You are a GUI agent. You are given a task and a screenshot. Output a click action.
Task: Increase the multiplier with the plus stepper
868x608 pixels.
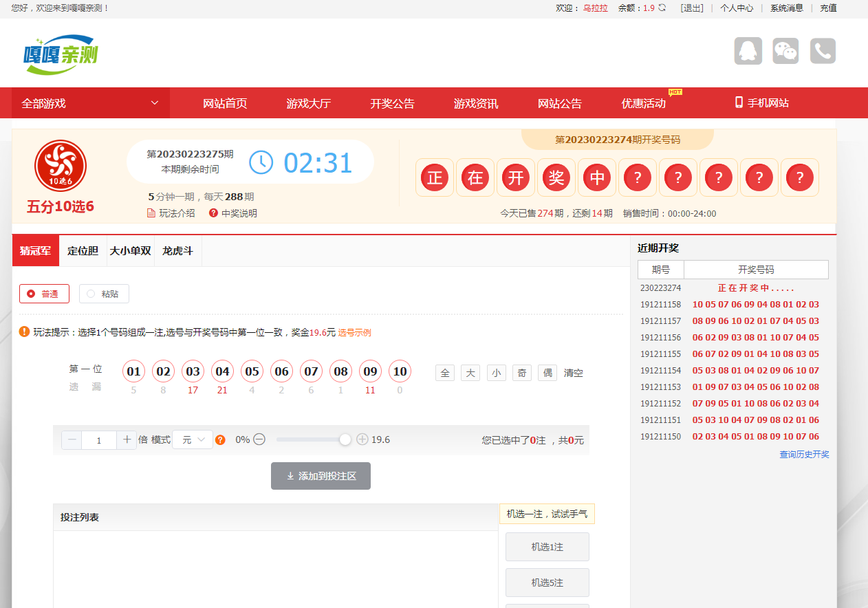point(127,439)
